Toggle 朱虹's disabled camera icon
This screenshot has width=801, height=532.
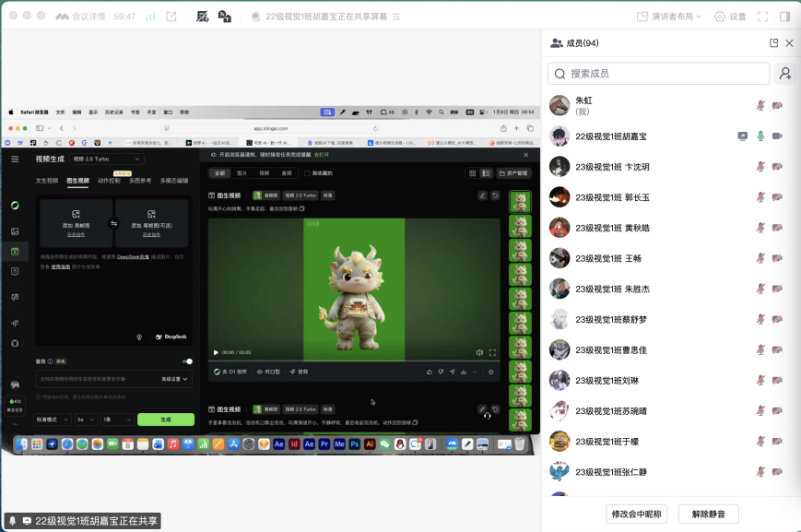(x=777, y=105)
